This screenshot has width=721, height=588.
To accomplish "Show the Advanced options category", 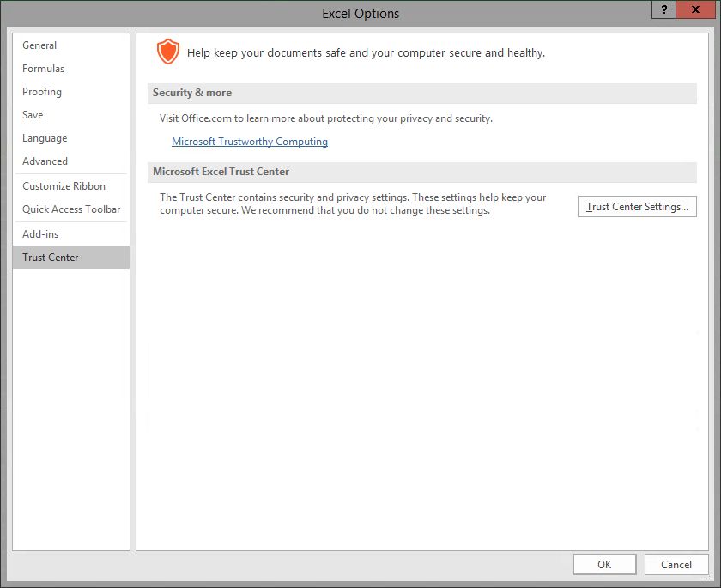I will tap(71, 161).
